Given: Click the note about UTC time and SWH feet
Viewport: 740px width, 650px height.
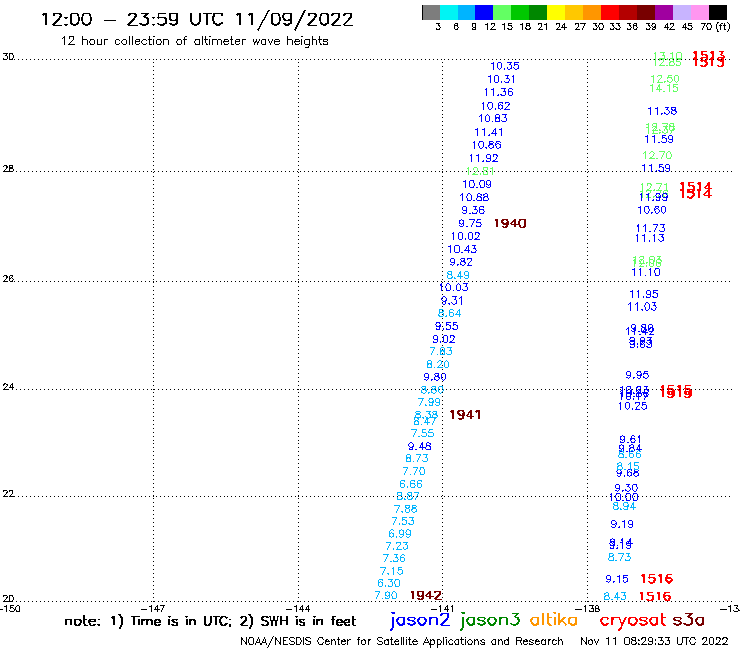Looking at the screenshot, I should pyautogui.click(x=210, y=621).
